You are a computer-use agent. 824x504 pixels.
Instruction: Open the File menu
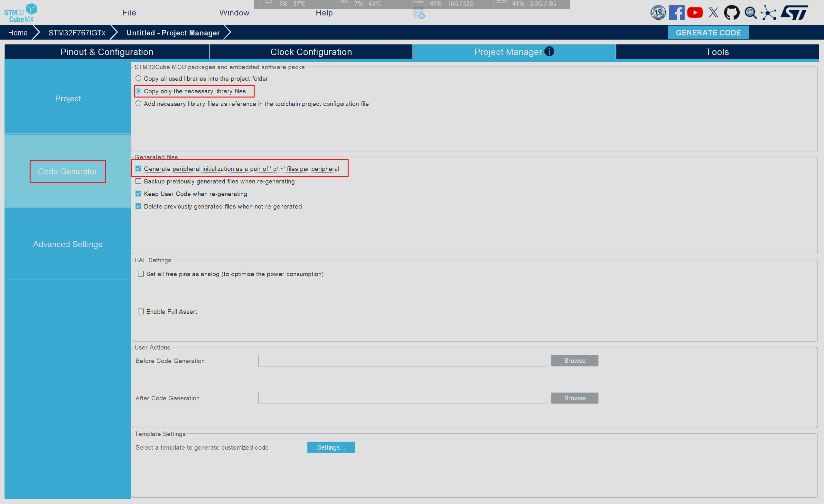pos(129,13)
